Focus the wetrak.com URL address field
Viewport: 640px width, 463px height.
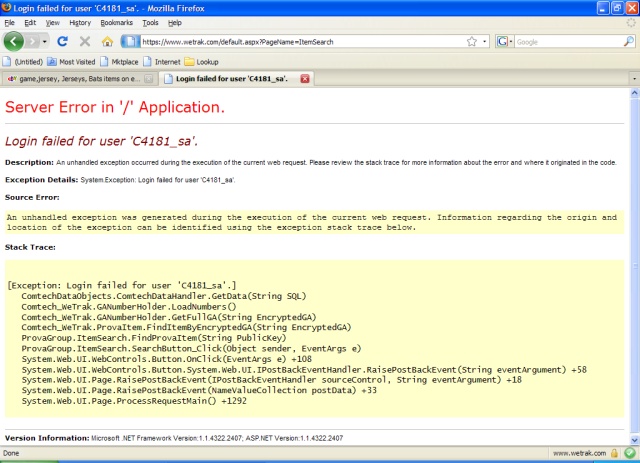coord(302,42)
